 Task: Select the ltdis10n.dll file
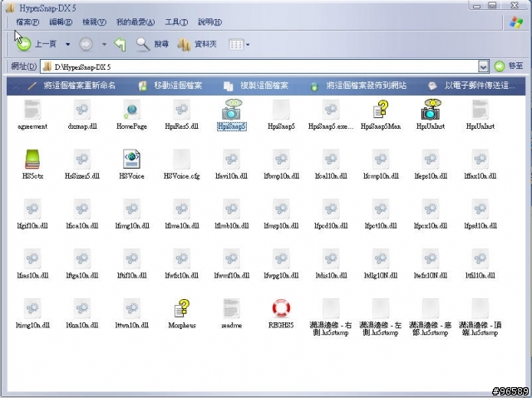coord(331,263)
